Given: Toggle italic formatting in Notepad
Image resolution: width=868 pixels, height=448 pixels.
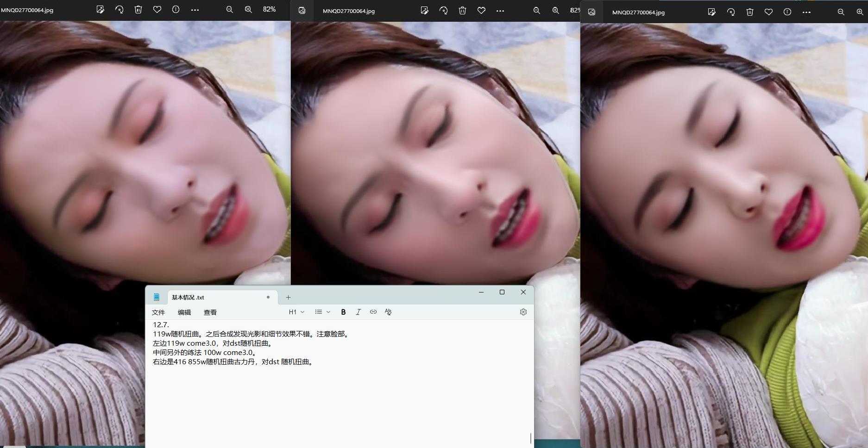Looking at the screenshot, I should 359,312.
